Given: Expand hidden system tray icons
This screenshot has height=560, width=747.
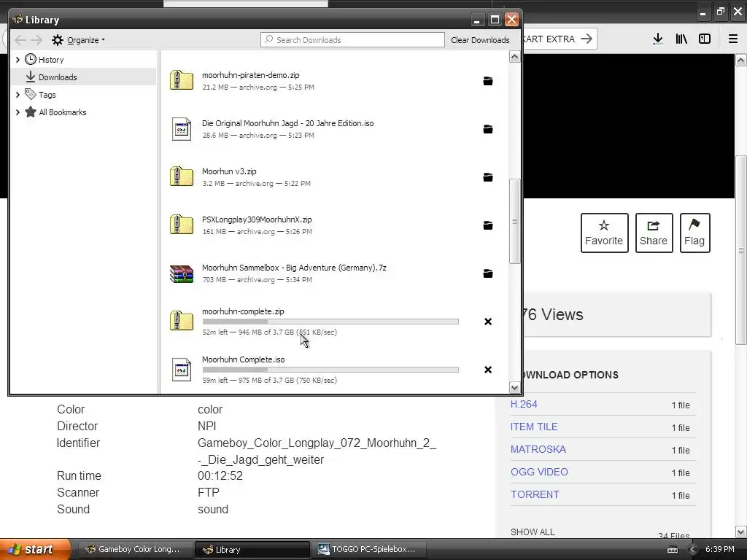Looking at the screenshot, I should pos(692,550).
